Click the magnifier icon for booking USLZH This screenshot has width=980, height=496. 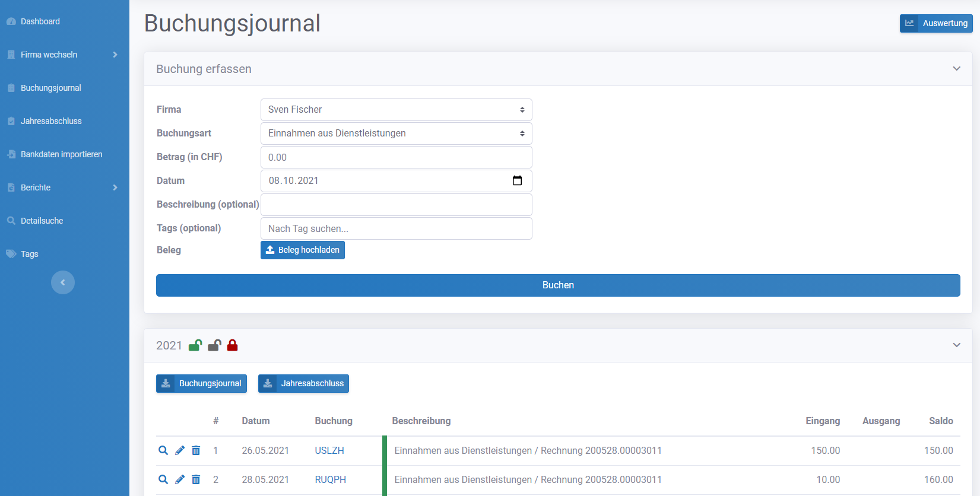163,450
